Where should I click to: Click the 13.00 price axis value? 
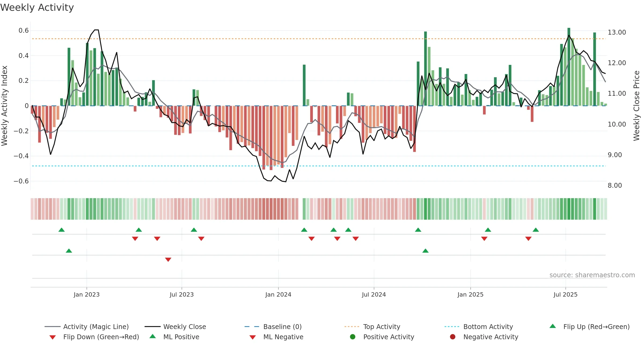click(x=617, y=32)
